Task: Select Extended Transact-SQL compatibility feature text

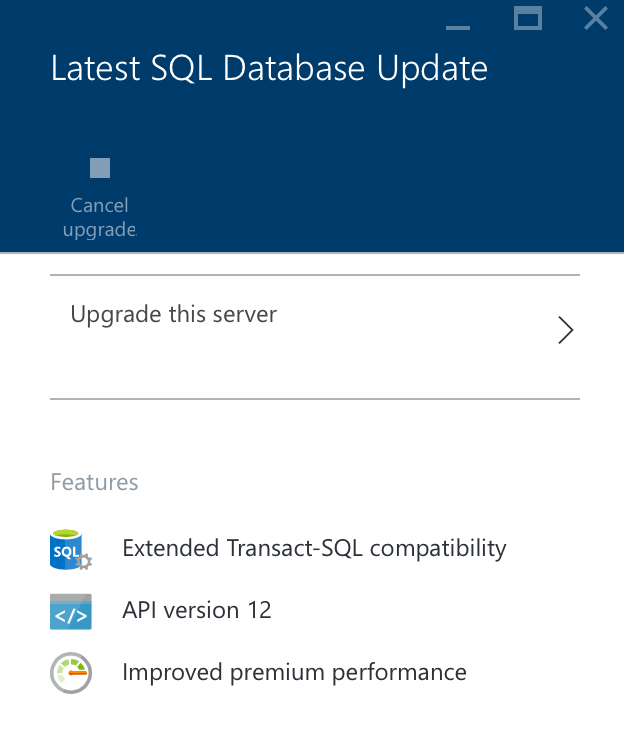Action: point(314,548)
